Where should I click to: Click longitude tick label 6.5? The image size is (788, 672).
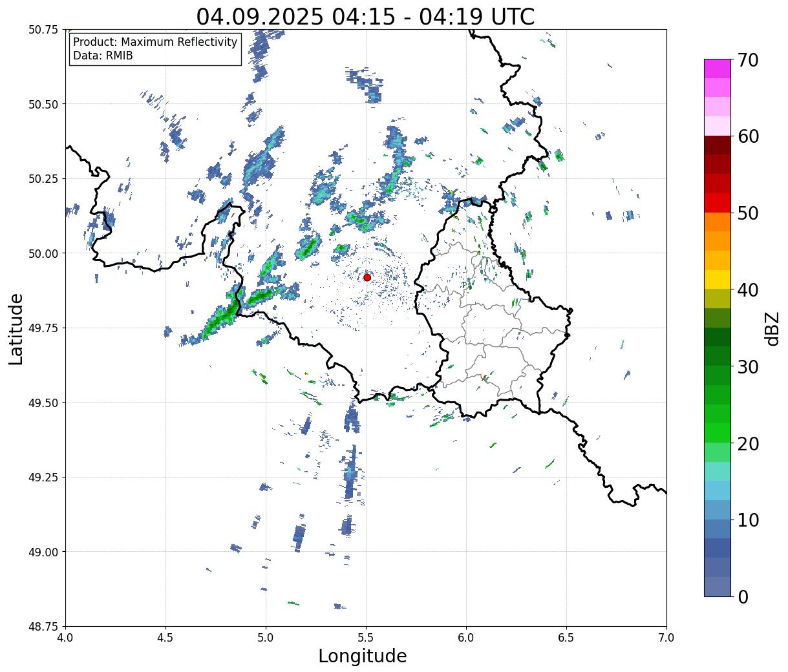click(566, 638)
